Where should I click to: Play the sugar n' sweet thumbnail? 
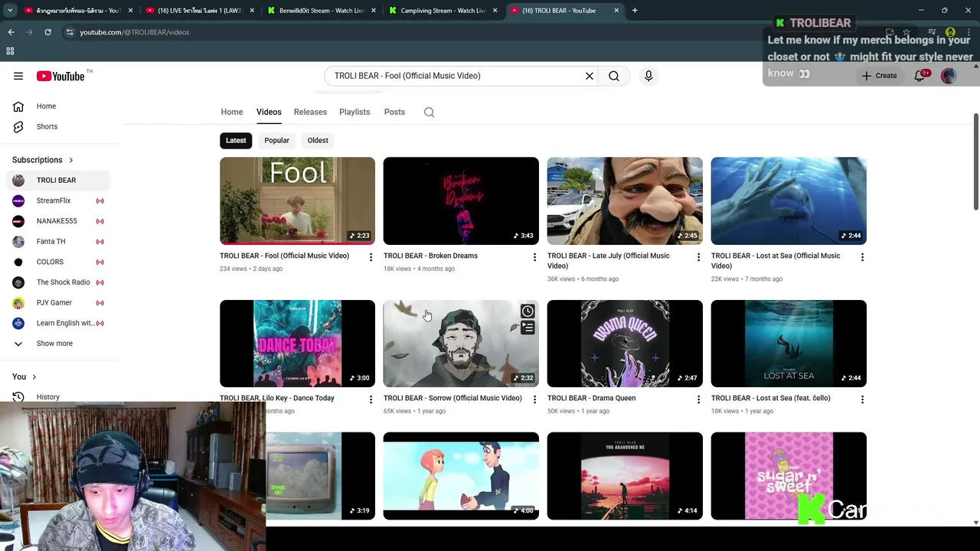pyautogui.click(x=789, y=476)
